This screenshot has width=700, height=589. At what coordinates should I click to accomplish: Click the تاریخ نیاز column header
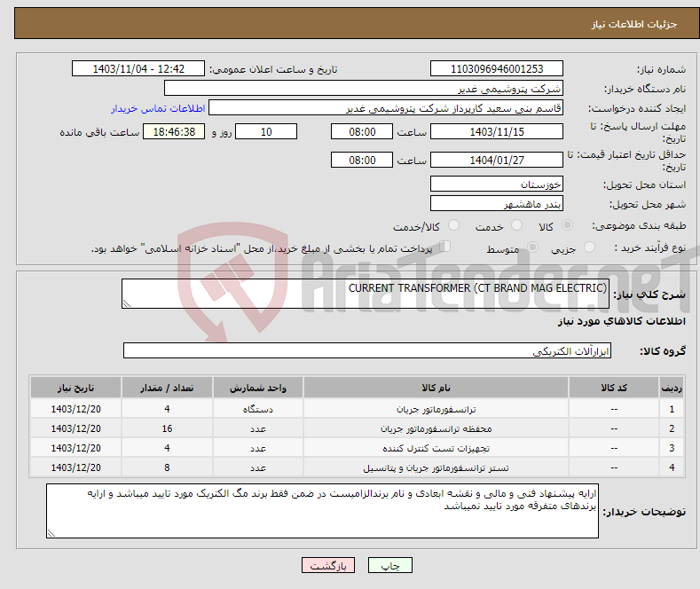[76, 388]
